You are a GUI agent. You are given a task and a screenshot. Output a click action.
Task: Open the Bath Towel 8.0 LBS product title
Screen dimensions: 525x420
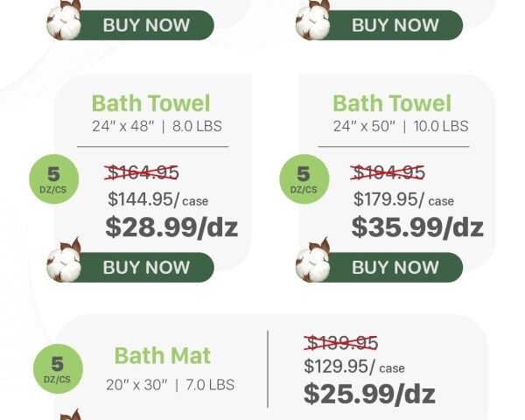coord(150,104)
